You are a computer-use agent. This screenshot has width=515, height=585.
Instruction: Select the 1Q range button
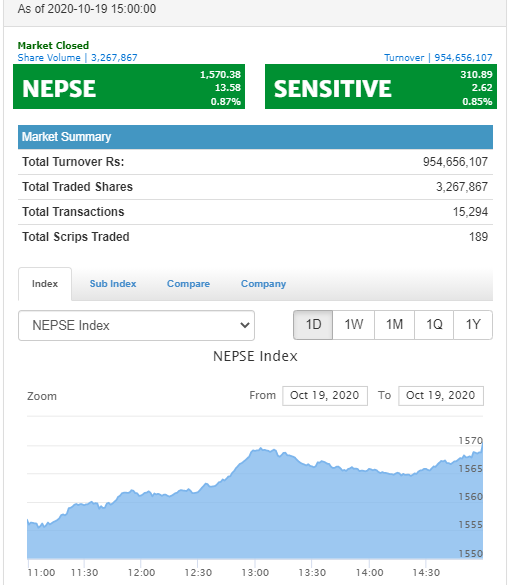coord(434,325)
